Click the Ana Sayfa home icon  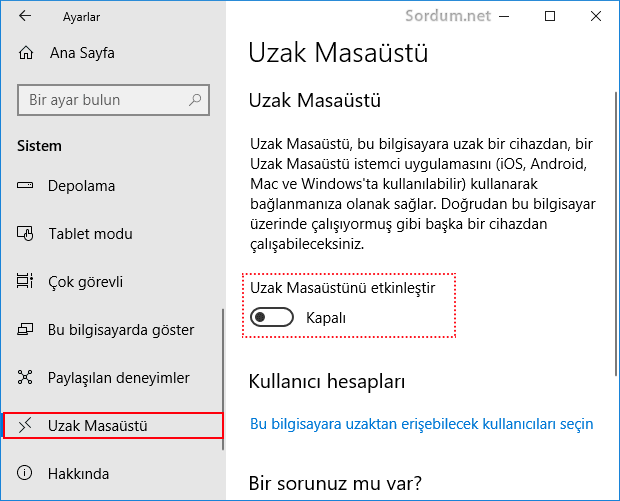coord(26,53)
